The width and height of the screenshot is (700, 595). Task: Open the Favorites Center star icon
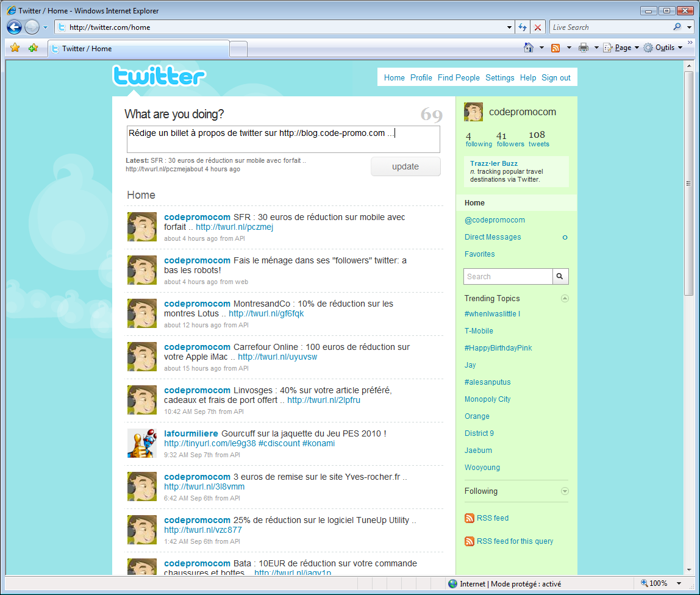pyautogui.click(x=15, y=48)
